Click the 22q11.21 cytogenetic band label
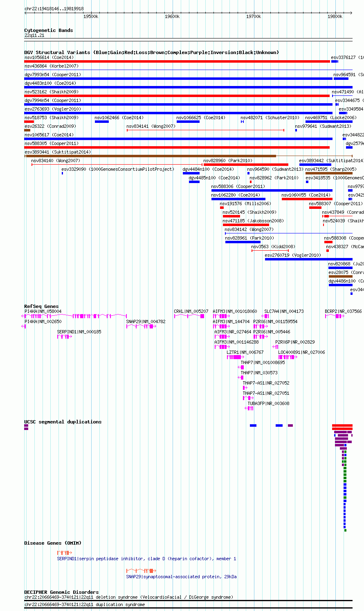The image size is (364, 611). click(x=34, y=35)
